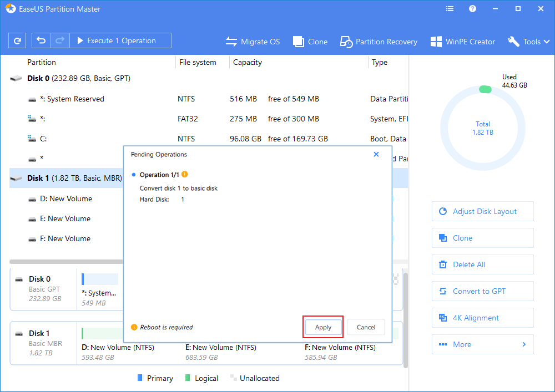Expand the More options in side panel
The image size is (555, 392).
pyautogui.click(x=482, y=344)
